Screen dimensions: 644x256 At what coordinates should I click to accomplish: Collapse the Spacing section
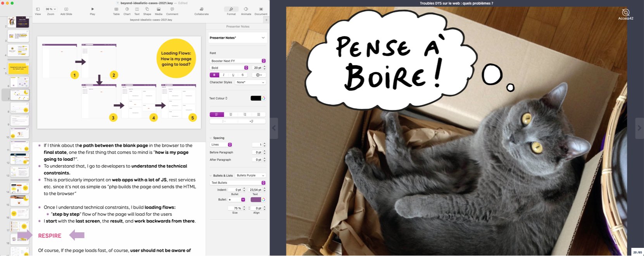[211, 138]
